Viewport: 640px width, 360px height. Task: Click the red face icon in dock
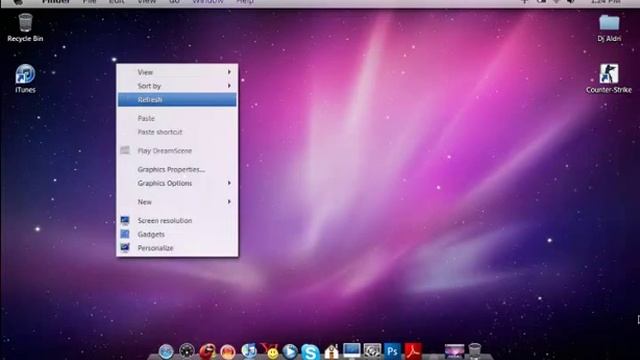point(207,351)
